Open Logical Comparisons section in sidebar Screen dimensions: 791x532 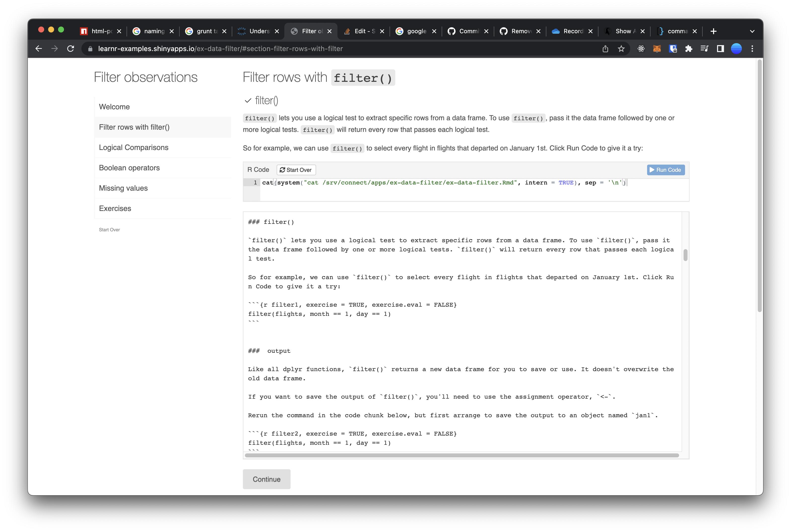point(133,148)
